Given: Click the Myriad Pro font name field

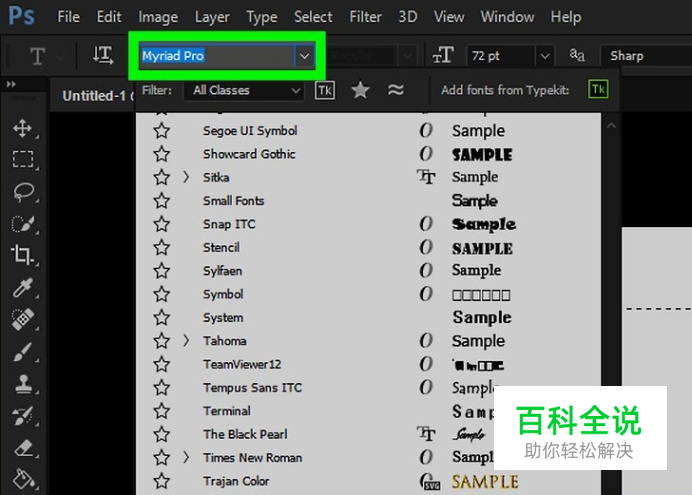Looking at the screenshot, I should point(217,56).
